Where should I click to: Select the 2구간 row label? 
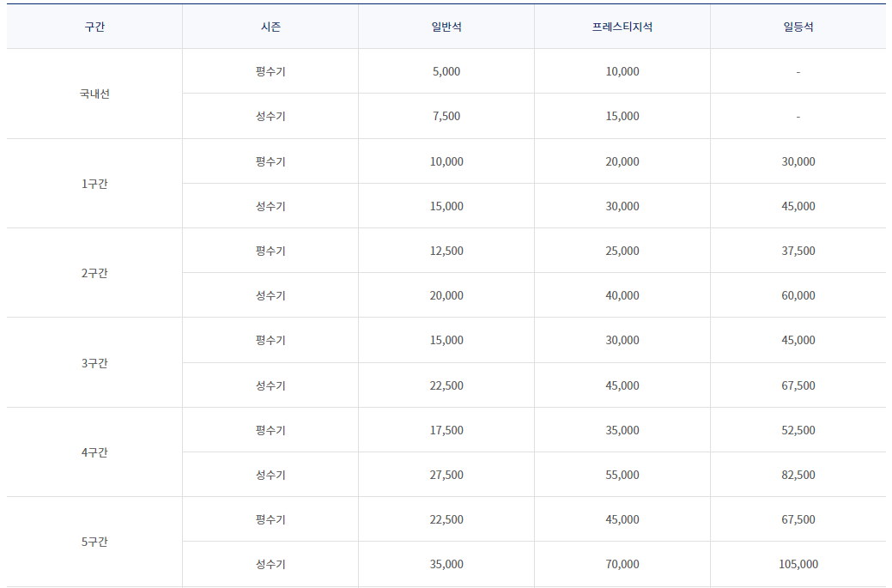(91, 273)
